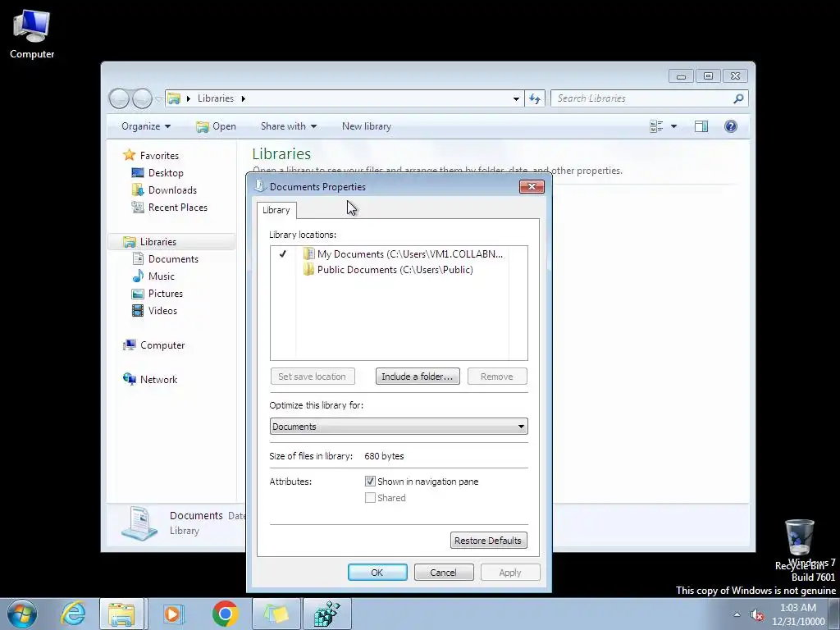Viewport: 840px width, 630px height.
Task: Click into the Search Libraries field
Action: tap(643, 98)
